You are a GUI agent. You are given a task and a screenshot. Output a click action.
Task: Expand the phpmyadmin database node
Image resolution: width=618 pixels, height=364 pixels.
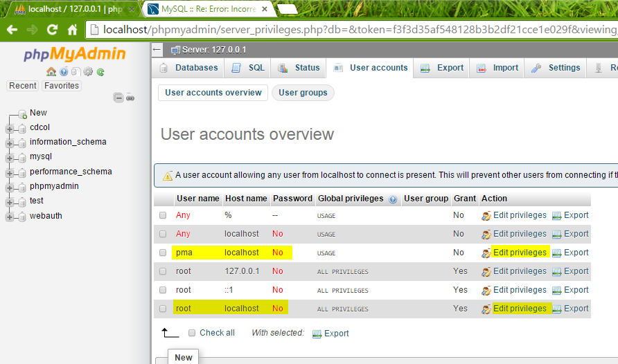[x=10, y=188]
